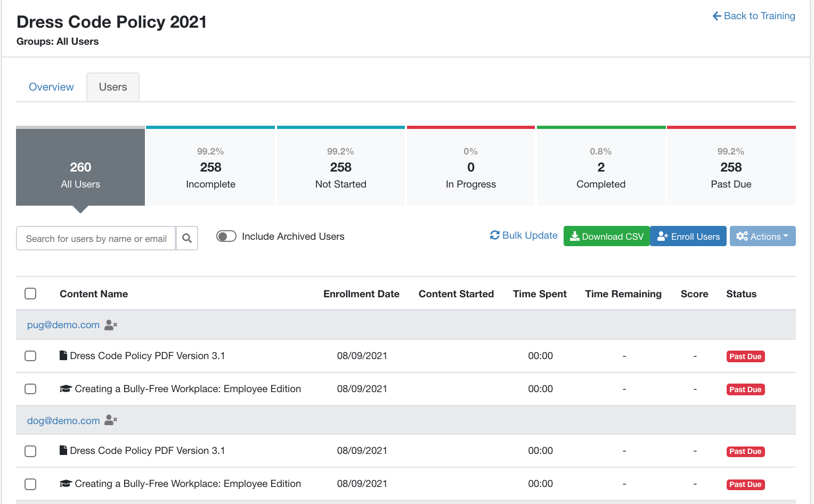This screenshot has width=814, height=504.
Task: Check the select-all checkbox in the table header
Action: point(30,294)
